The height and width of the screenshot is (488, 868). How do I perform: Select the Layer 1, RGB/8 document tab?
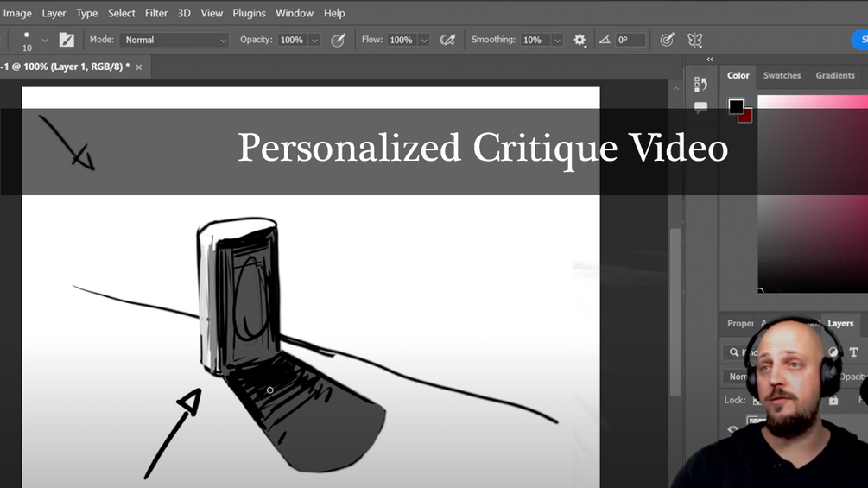pyautogui.click(x=66, y=67)
